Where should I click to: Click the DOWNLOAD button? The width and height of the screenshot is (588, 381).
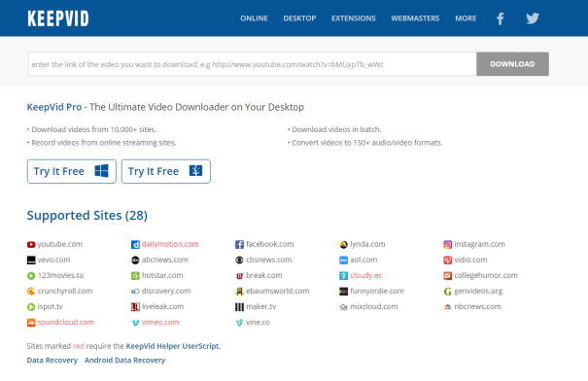[512, 64]
